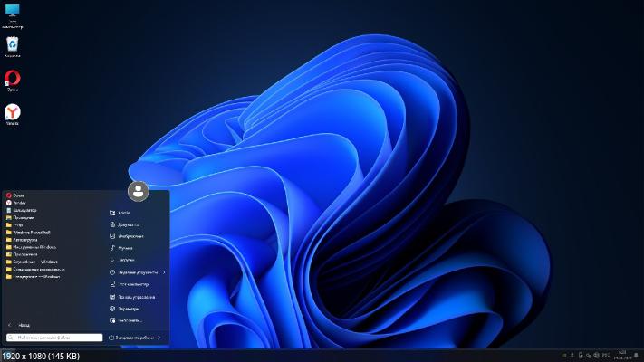Go back using the Назад link

click(x=19, y=325)
